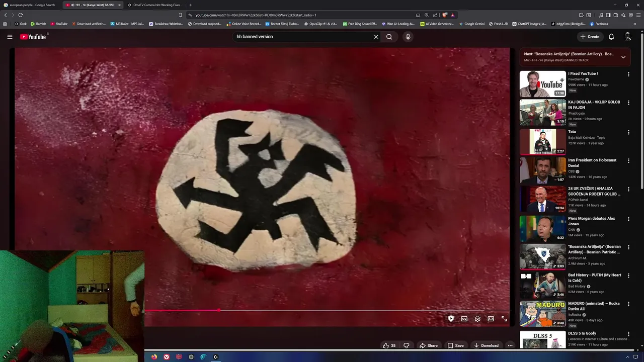Dislike the video with thumbs down

coord(407,345)
